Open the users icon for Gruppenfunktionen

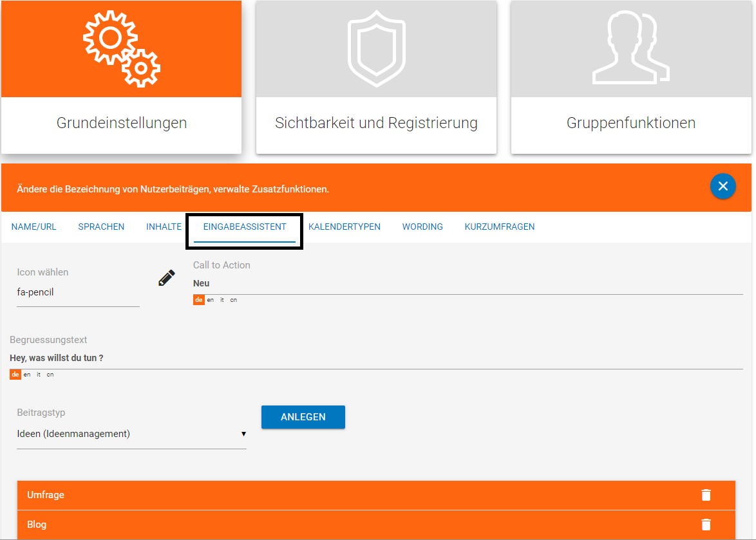(630, 48)
